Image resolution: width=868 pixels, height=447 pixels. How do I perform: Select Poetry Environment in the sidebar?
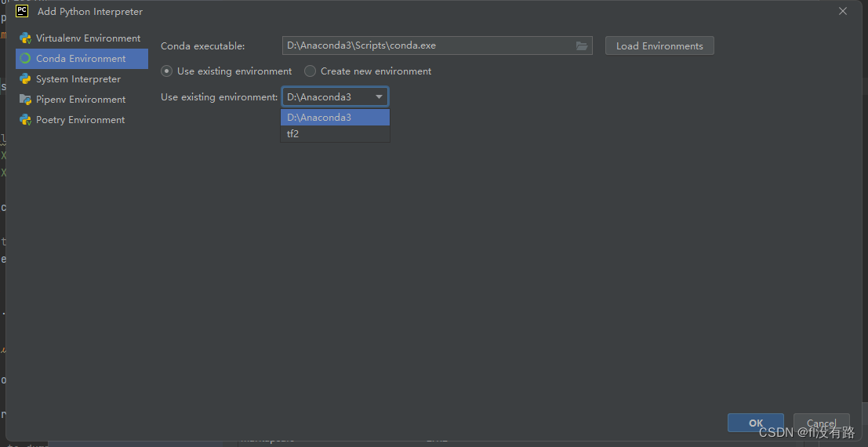click(x=82, y=120)
